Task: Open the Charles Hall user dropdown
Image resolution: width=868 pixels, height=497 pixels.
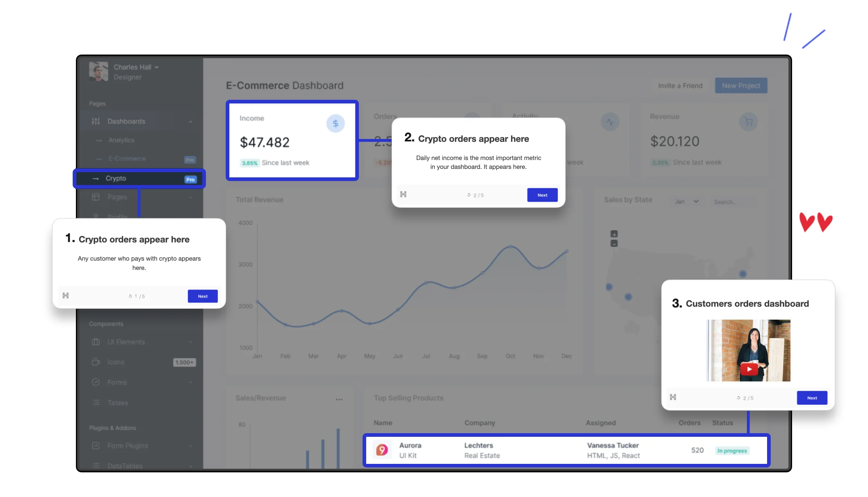Action: coord(136,67)
